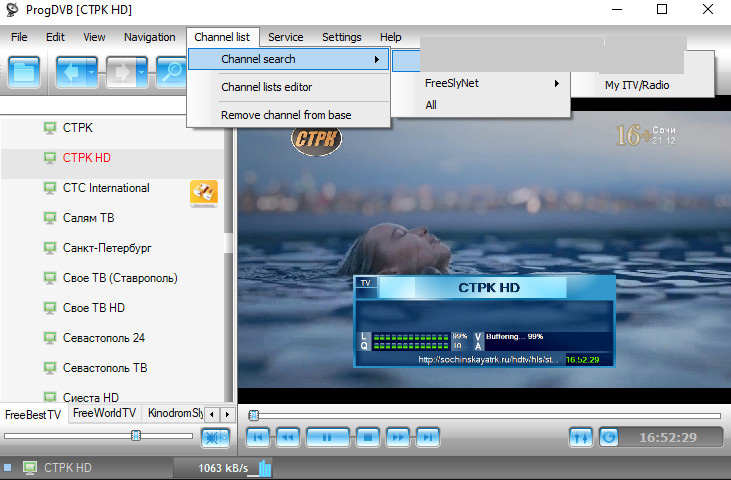Click the bitrate graph bars icon
The height and width of the screenshot is (480, 731).
(264, 468)
